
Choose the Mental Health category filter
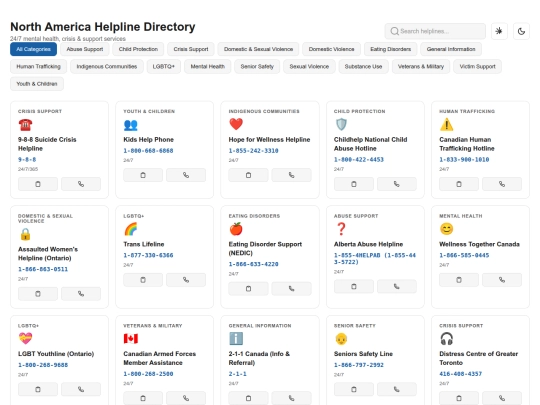point(208,66)
